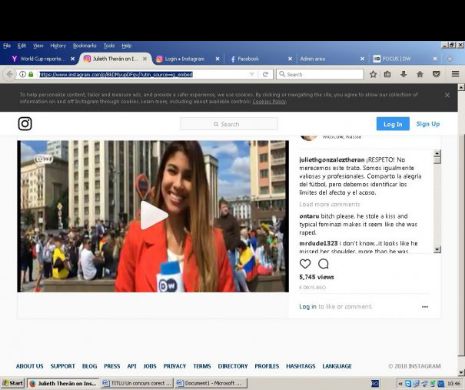The width and height of the screenshot is (465, 390).
Task: Click comments scrollbar up arrow
Action: click(437, 153)
